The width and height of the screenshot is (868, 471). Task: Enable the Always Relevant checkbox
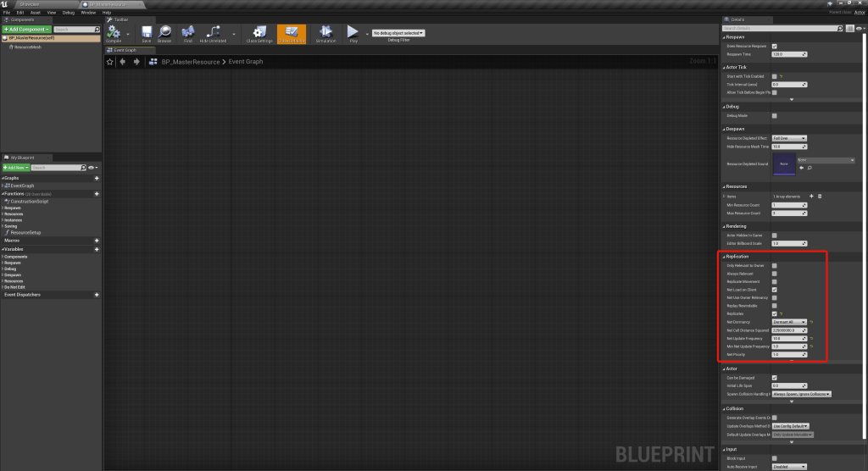[x=775, y=274]
